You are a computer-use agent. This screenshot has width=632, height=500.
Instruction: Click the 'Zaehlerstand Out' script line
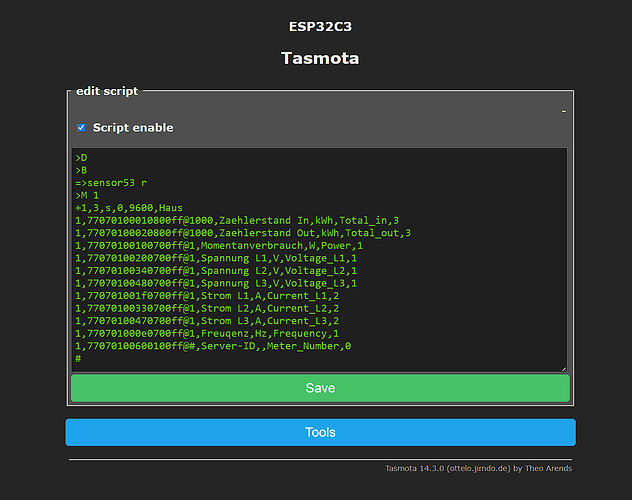[243, 233]
